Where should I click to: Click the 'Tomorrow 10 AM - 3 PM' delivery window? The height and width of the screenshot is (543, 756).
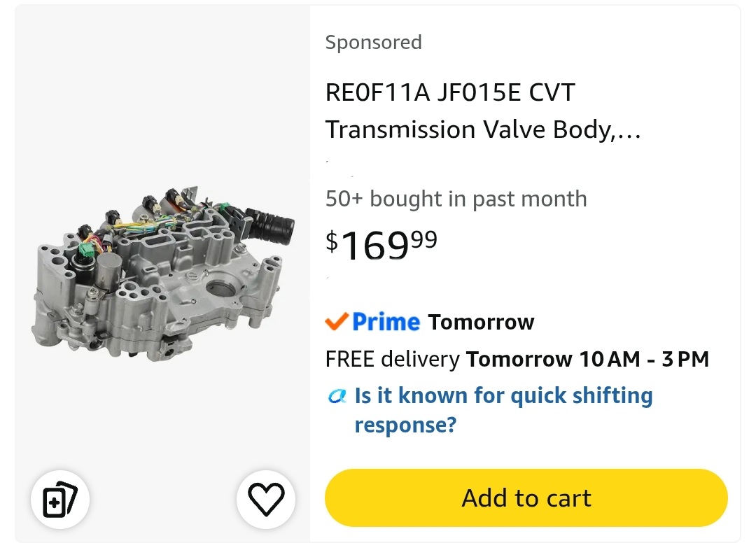click(x=587, y=359)
